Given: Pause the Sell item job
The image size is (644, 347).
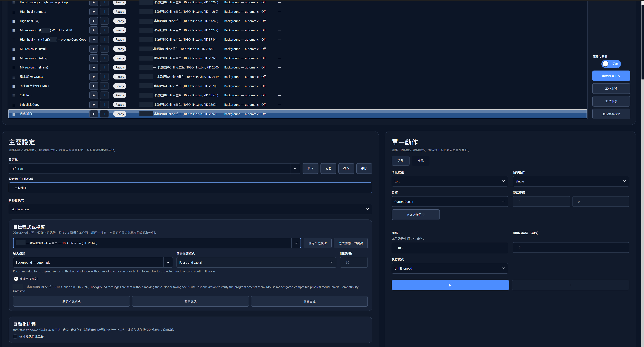Looking at the screenshot, I should click(104, 95).
